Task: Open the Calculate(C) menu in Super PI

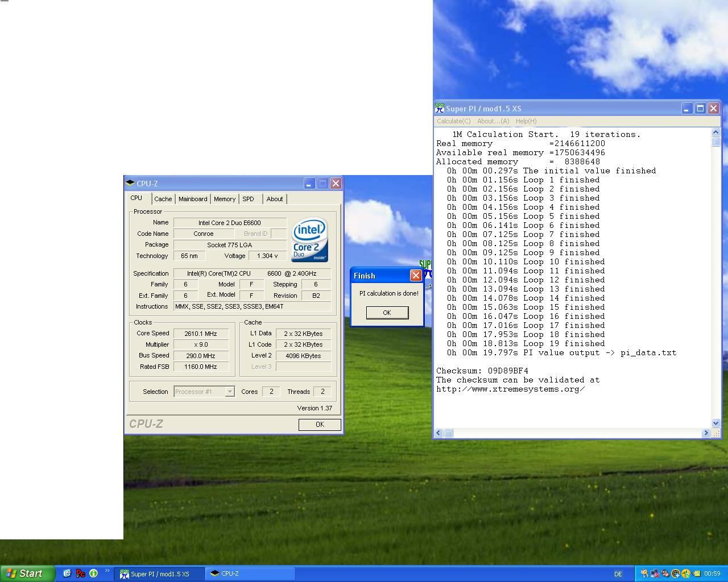Action: pyautogui.click(x=453, y=121)
